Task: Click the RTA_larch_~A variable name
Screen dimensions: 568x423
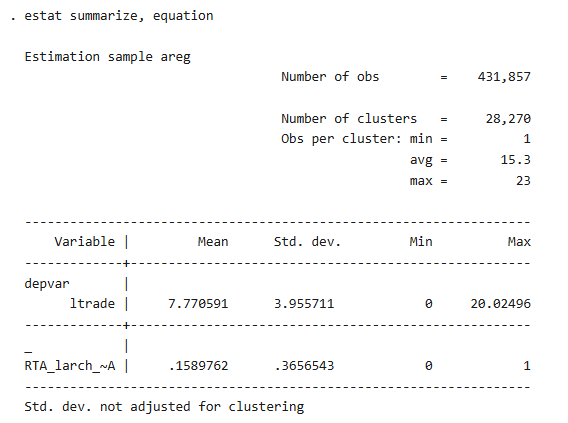Action: click(70, 366)
